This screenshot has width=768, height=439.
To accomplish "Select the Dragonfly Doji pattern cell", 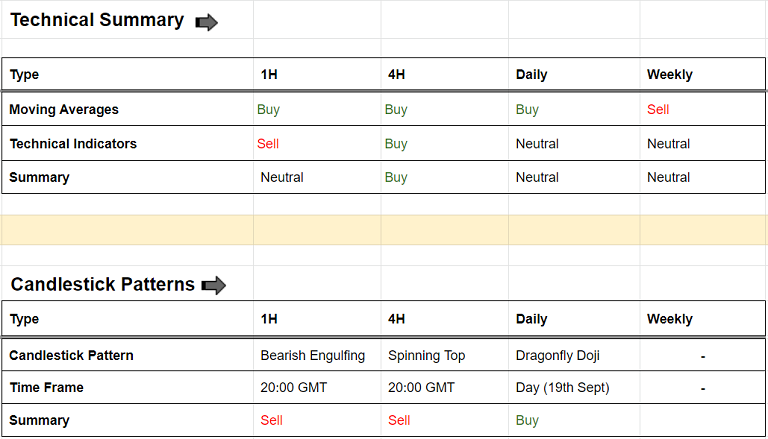I will click(x=559, y=355).
